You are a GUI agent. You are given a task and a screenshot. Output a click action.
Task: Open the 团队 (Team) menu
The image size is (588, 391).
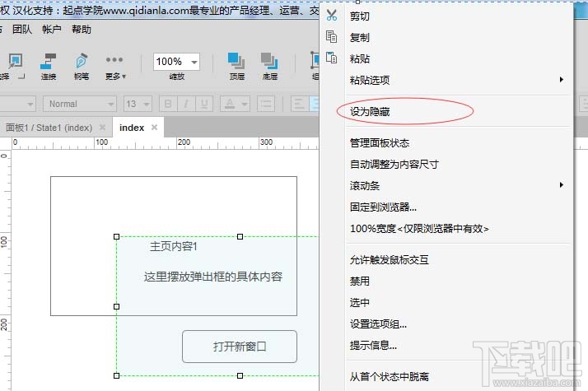(x=22, y=30)
